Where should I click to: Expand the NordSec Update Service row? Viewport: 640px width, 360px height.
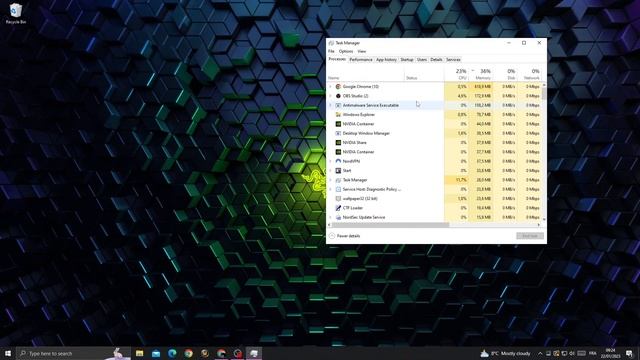(330, 217)
